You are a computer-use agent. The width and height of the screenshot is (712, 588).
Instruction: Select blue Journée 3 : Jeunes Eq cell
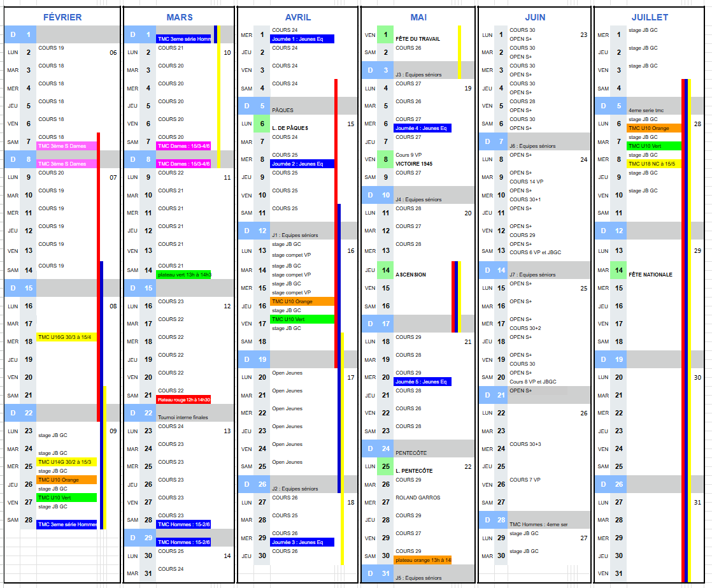click(302, 542)
